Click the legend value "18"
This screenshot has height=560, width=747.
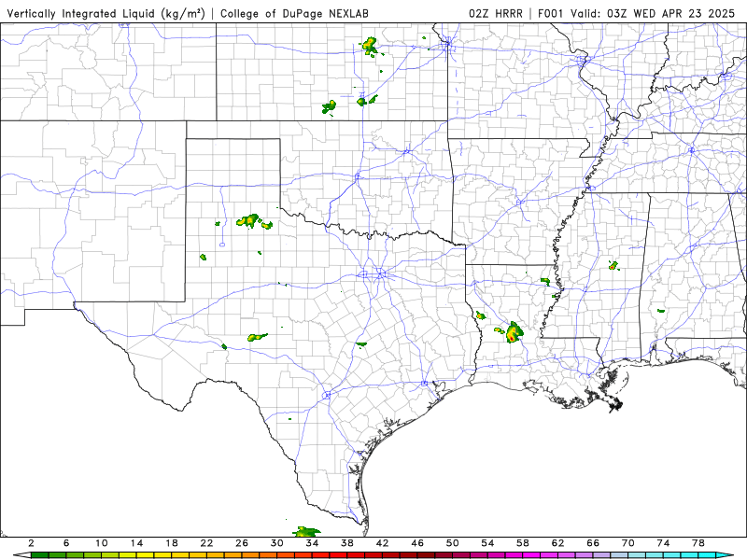pyautogui.click(x=172, y=543)
